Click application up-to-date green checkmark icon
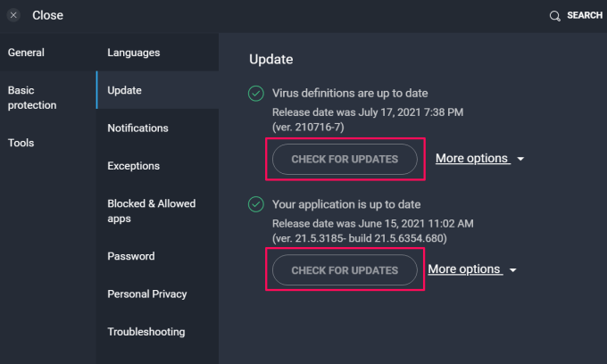The height and width of the screenshot is (364, 607). click(x=256, y=204)
